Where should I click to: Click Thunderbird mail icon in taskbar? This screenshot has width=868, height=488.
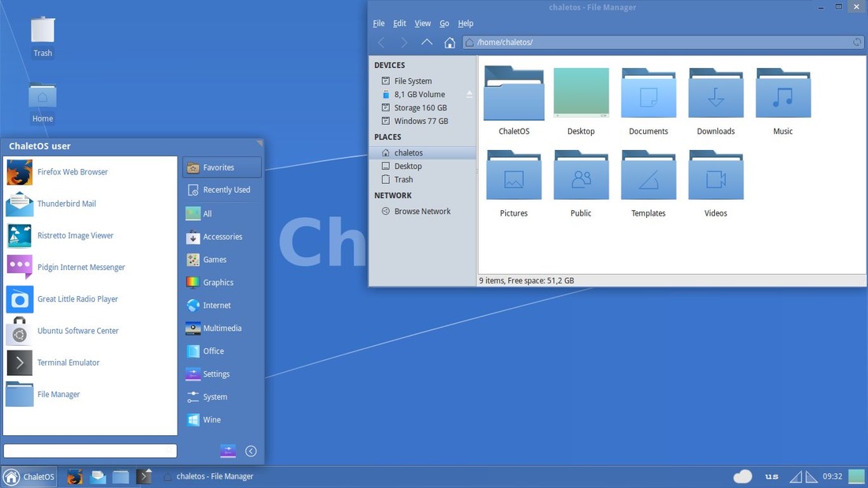(98, 476)
